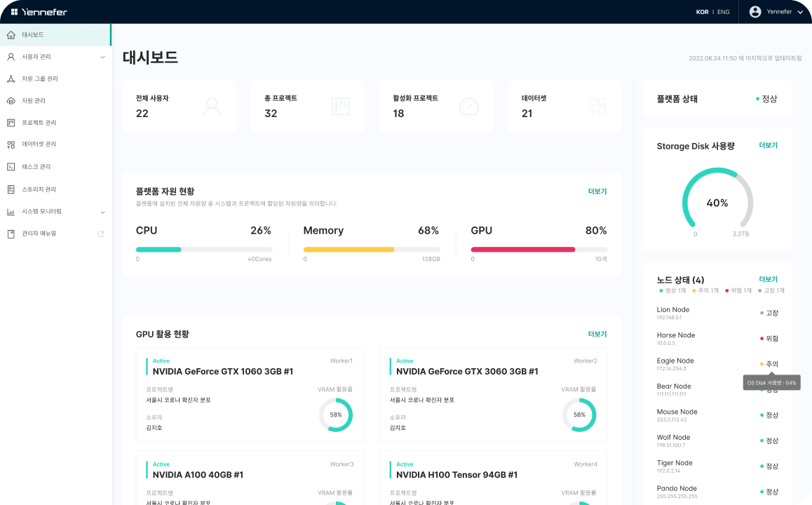The width and height of the screenshot is (812, 505).
Task: Click the Horse Node row
Action: coord(717,338)
